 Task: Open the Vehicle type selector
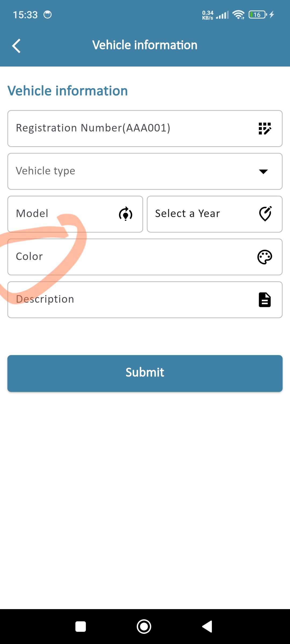point(129,171)
